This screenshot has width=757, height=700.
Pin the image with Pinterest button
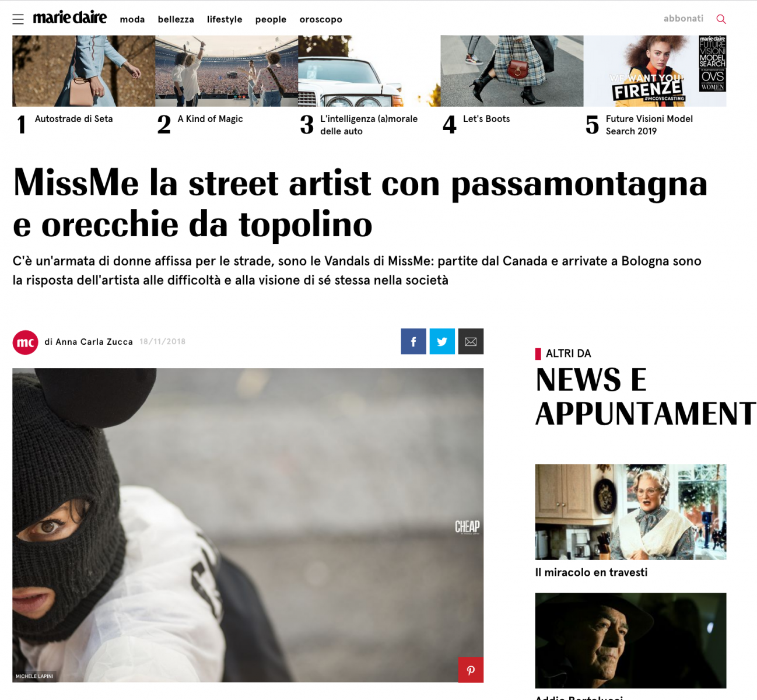pos(471,670)
